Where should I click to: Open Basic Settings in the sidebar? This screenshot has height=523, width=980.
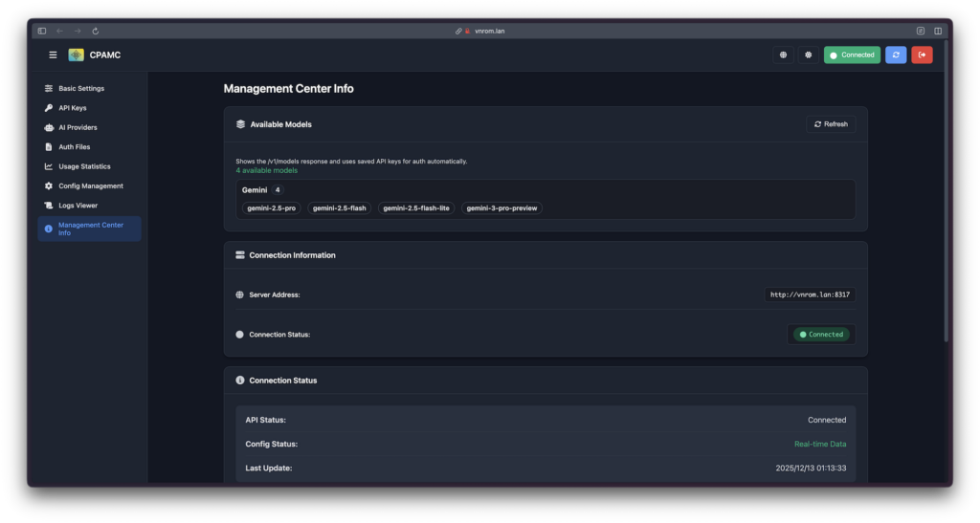click(81, 88)
